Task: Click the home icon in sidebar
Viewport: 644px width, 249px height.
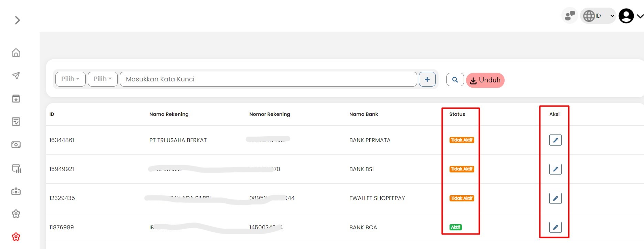Action: click(x=16, y=53)
